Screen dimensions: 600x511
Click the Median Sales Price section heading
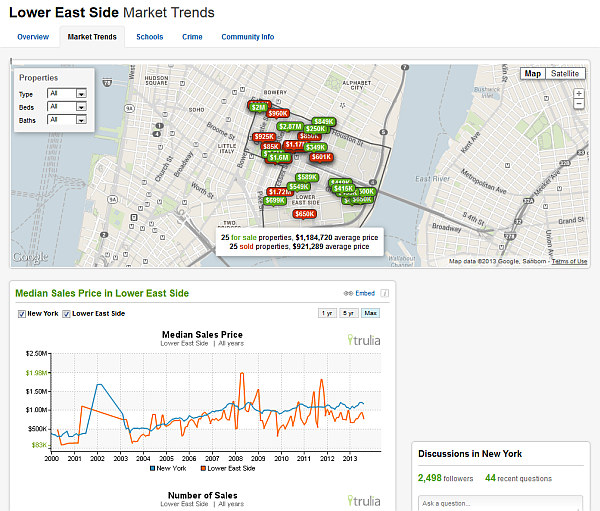[102, 293]
